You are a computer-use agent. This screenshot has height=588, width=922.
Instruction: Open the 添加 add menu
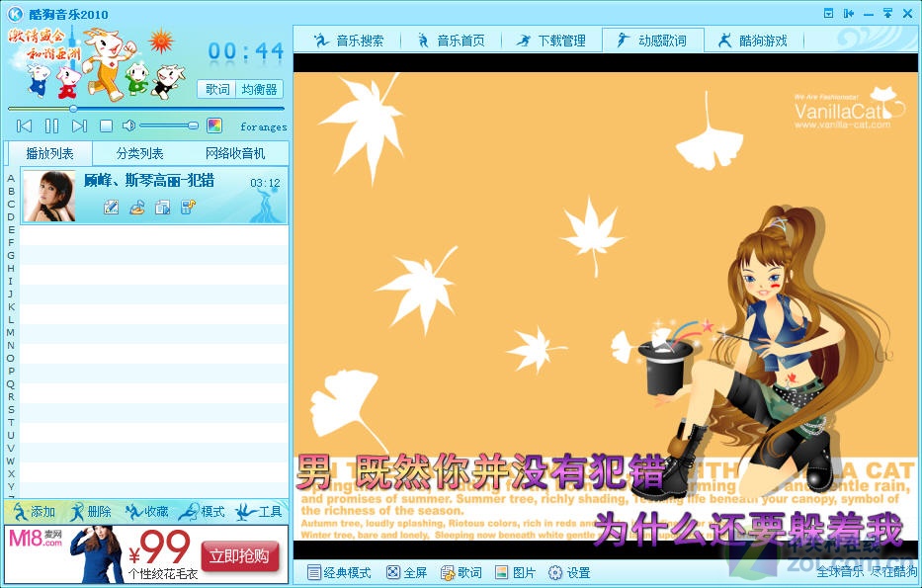(x=35, y=512)
